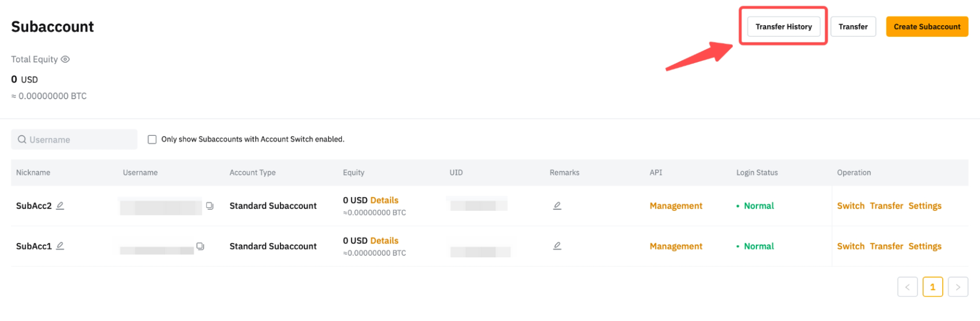Open API Management for SubAcc1
The image size is (980, 321).
tap(676, 246)
